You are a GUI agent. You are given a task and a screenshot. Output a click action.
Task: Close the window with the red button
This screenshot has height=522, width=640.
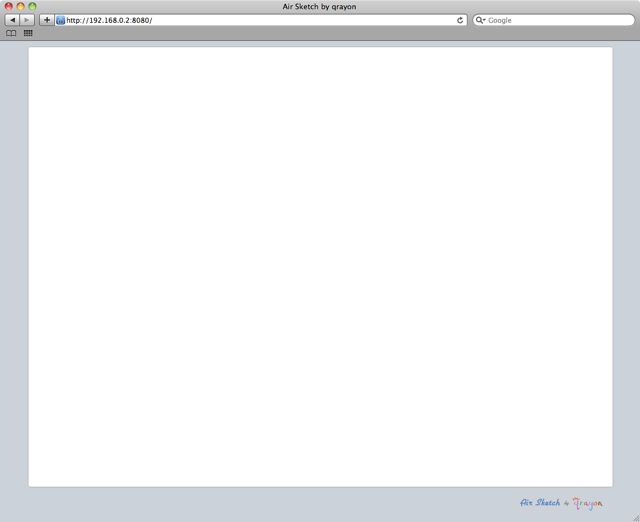coord(9,7)
